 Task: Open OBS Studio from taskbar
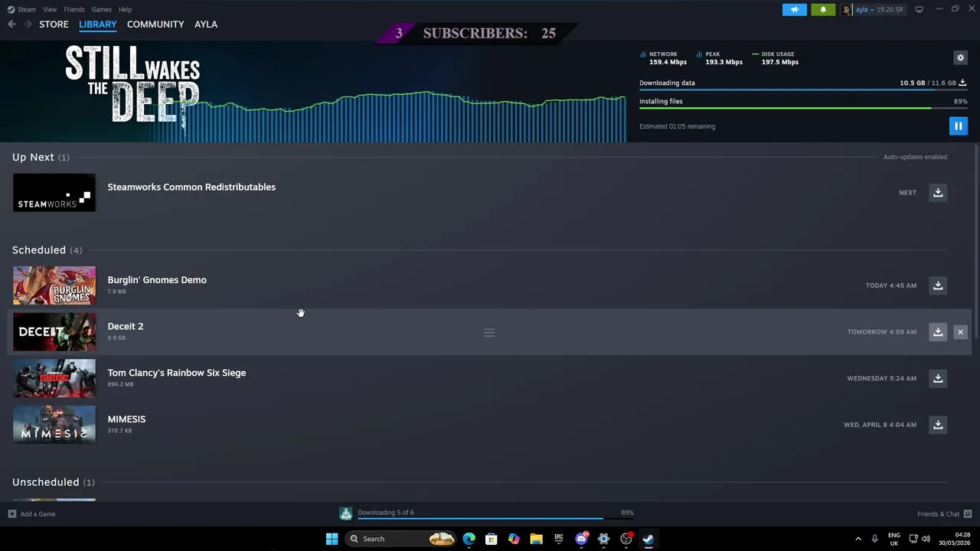pyautogui.click(x=626, y=539)
